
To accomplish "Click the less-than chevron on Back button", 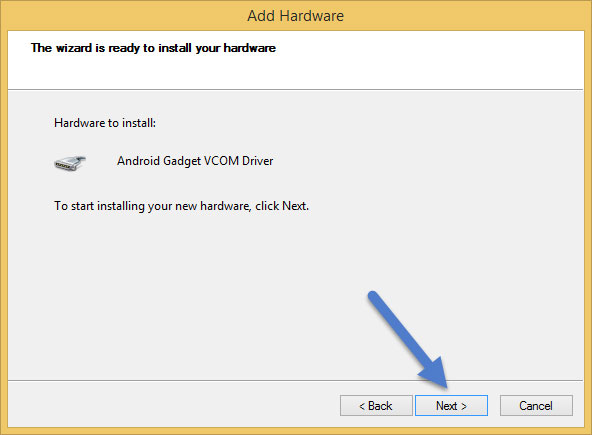I will [x=362, y=406].
